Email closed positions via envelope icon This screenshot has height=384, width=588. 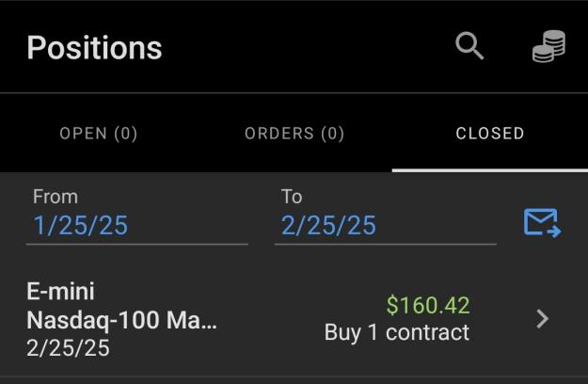pos(542,223)
